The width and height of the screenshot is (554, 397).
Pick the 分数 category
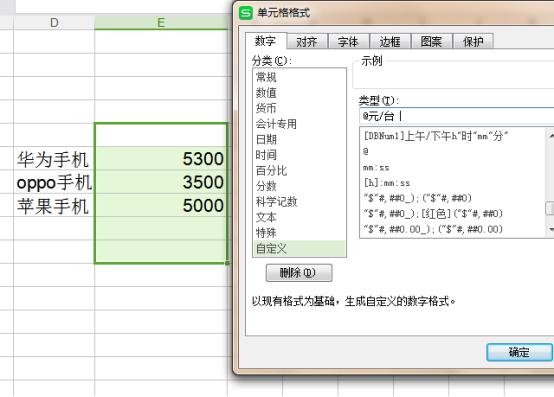[299, 186]
